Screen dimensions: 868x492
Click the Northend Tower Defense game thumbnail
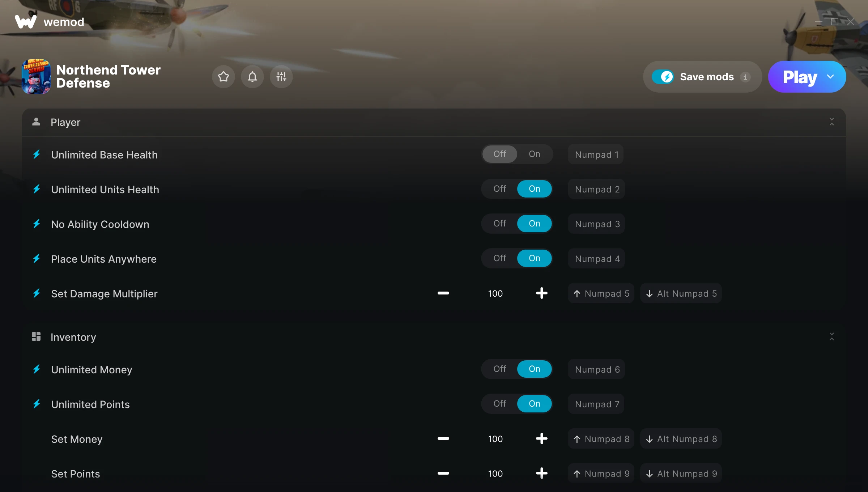(x=36, y=77)
